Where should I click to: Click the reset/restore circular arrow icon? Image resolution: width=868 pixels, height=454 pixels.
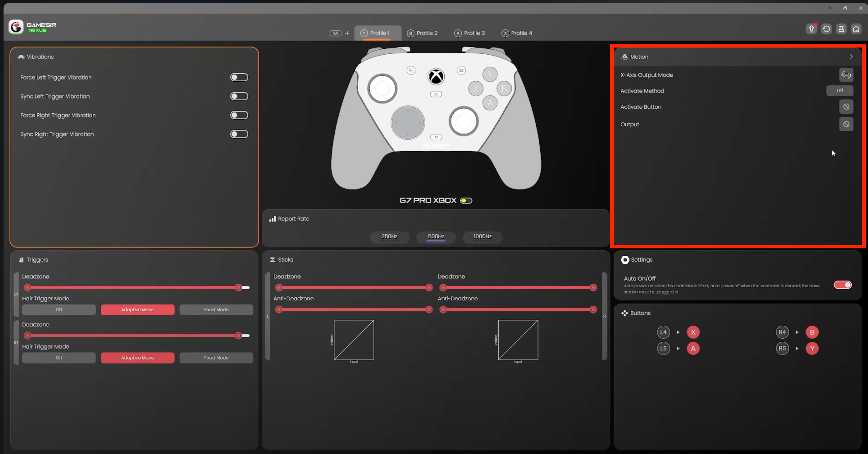point(826,29)
